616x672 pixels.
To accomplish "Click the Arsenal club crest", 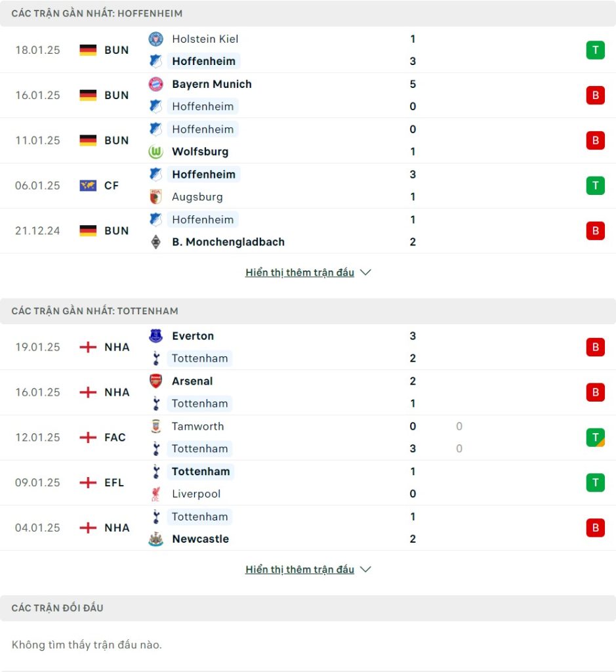I will coord(155,381).
